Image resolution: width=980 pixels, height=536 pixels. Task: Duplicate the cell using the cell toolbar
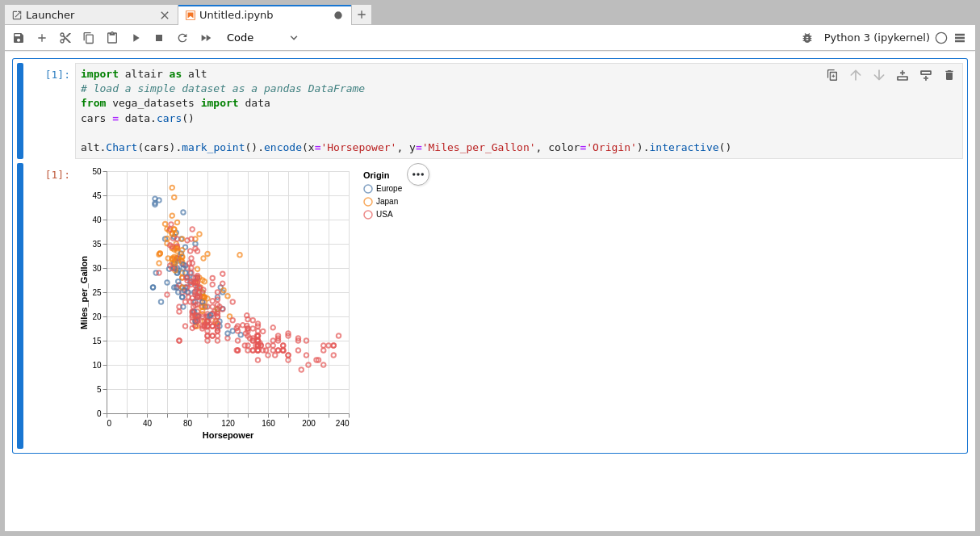[832, 75]
